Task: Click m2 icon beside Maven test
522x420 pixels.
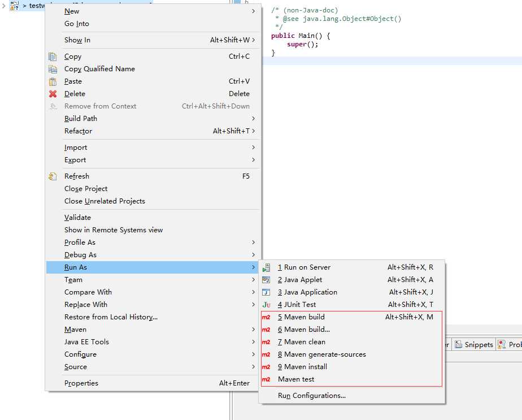Action: (266, 379)
